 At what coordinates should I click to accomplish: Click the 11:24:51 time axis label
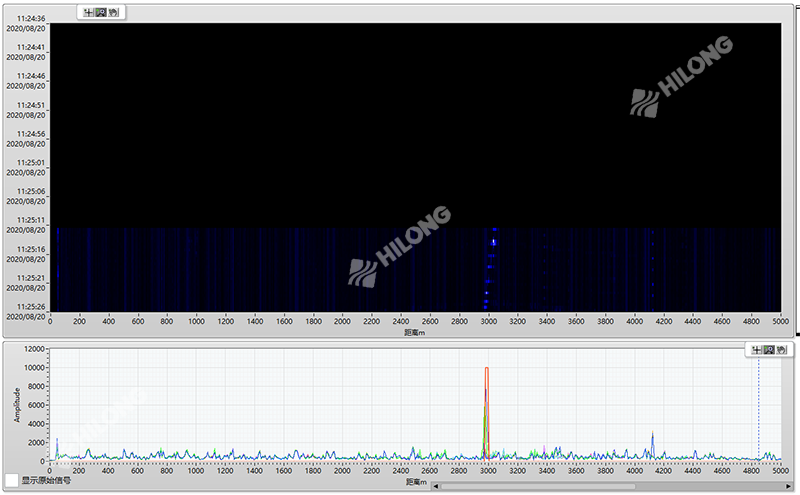tap(31, 105)
